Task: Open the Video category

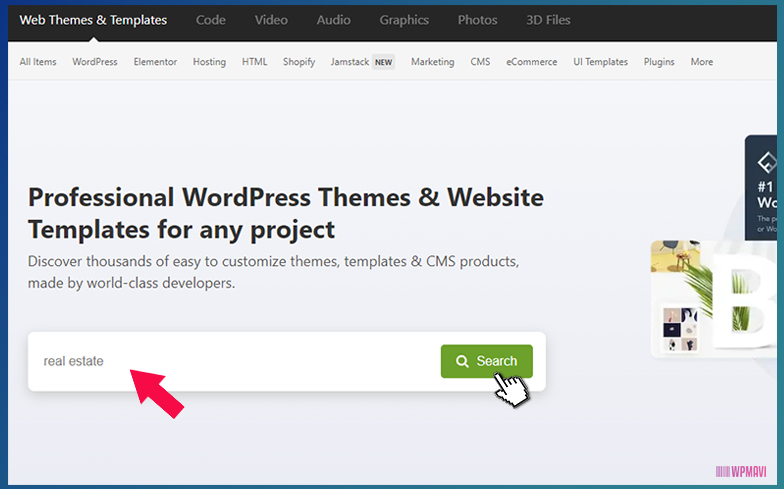Action: point(271,20)
